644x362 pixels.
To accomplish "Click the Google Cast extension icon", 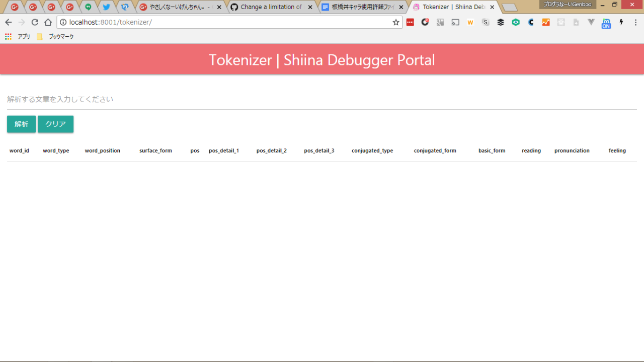I will [x=455, y=22].
